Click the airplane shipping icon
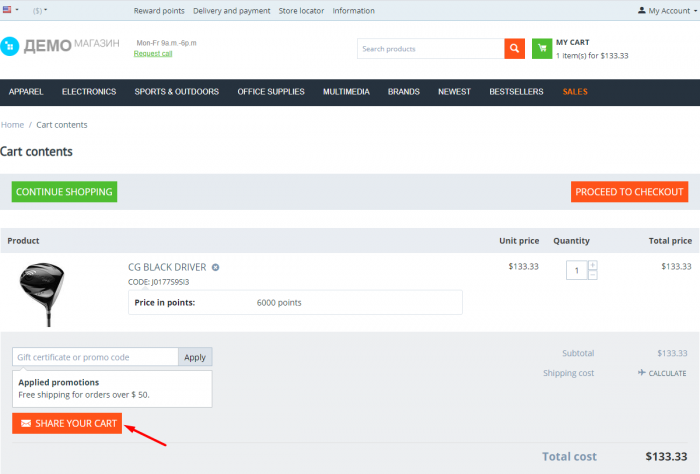Image resolution: width=700 pixels, height=474 pixels. 642,373
